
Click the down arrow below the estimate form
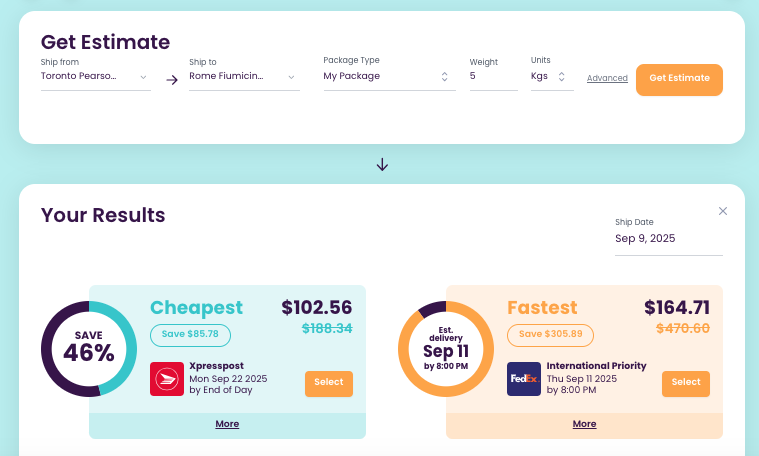[382, 164]
